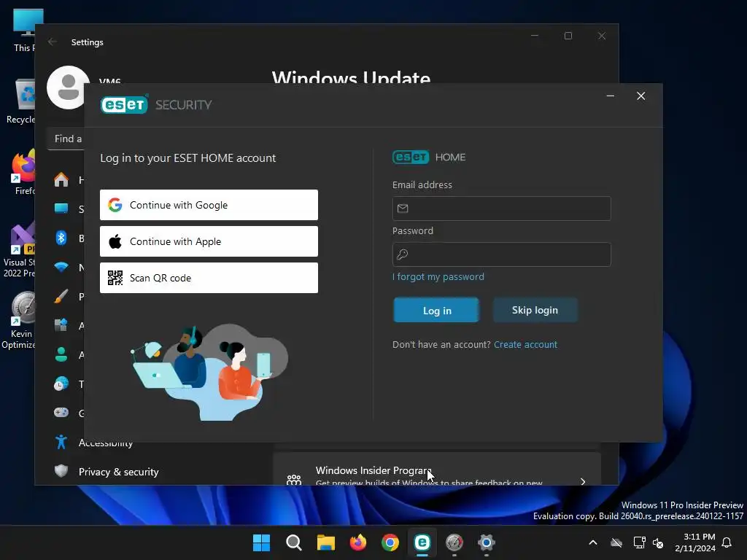Show hidden tray icons
747x560 pixels.
tap(592, 542)
